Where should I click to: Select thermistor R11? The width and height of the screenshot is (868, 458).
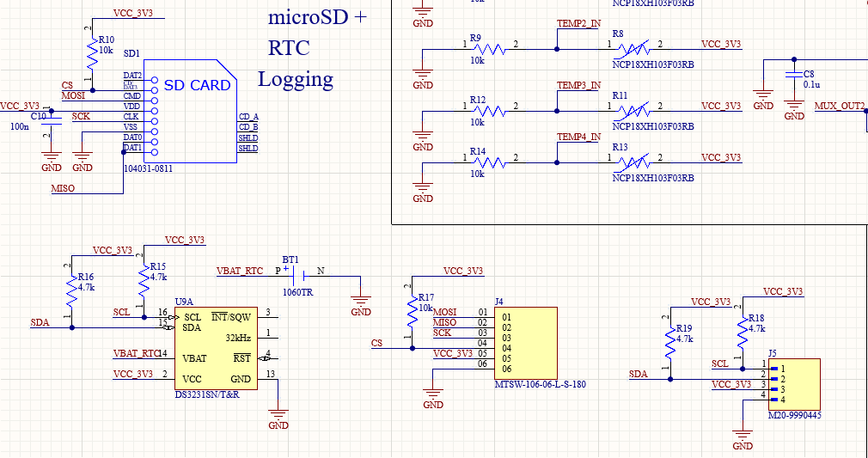634,112
